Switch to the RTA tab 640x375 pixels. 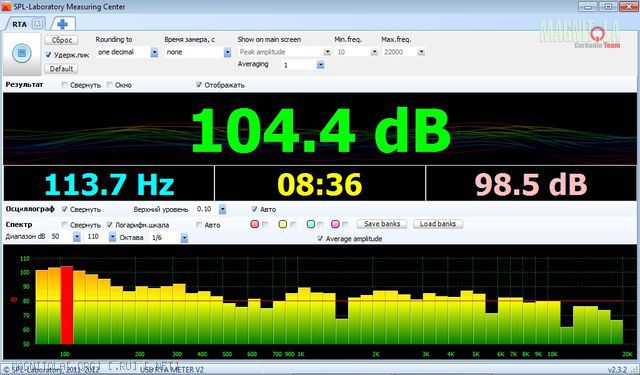[19, 24]
